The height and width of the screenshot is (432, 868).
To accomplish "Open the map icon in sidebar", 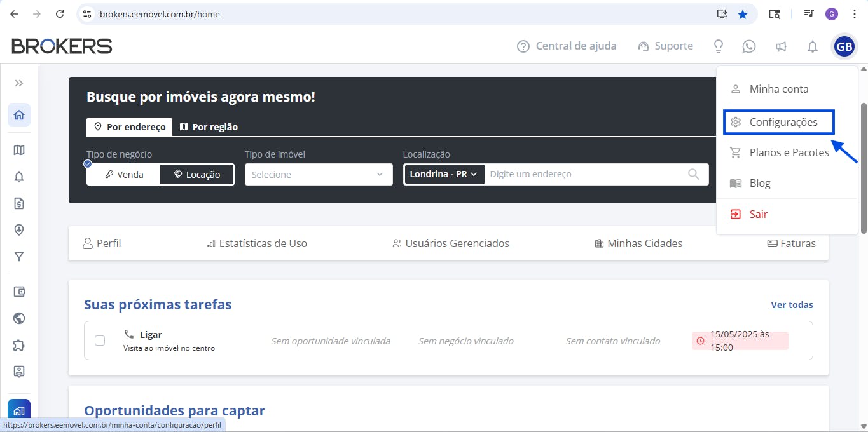I will coord(19,150).
